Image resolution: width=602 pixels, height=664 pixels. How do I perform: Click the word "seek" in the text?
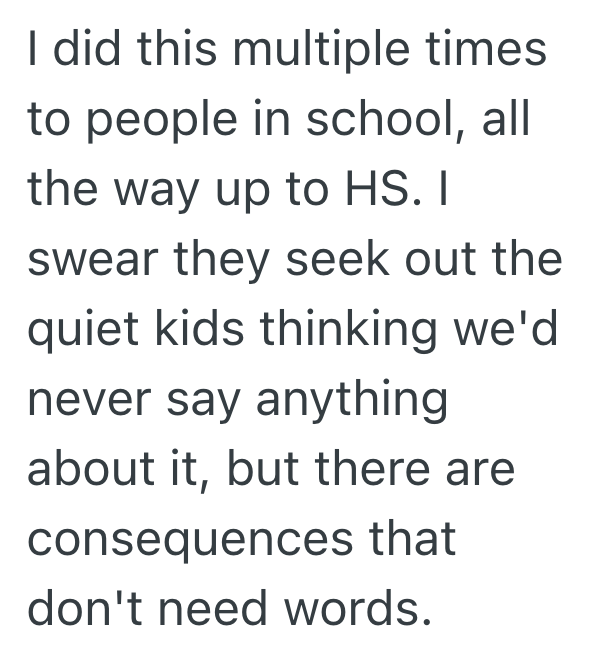(x=334, y=260)
